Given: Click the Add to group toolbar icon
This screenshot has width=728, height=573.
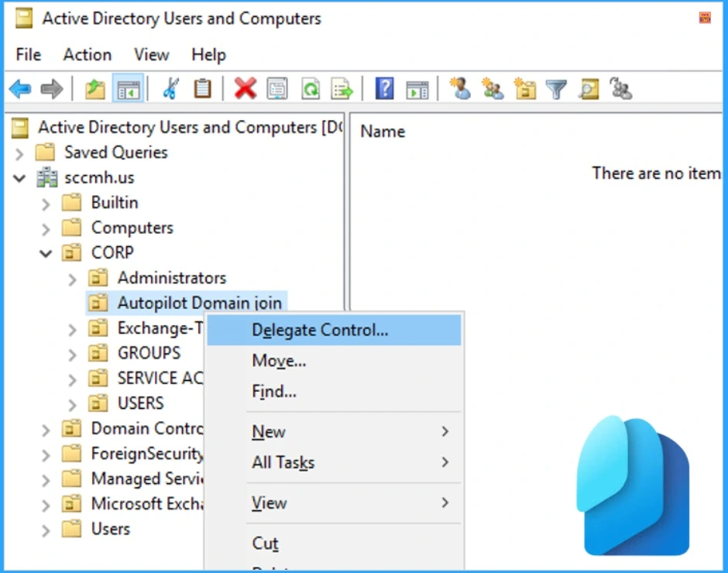Looking at the screenshot, I should point(621,88).
